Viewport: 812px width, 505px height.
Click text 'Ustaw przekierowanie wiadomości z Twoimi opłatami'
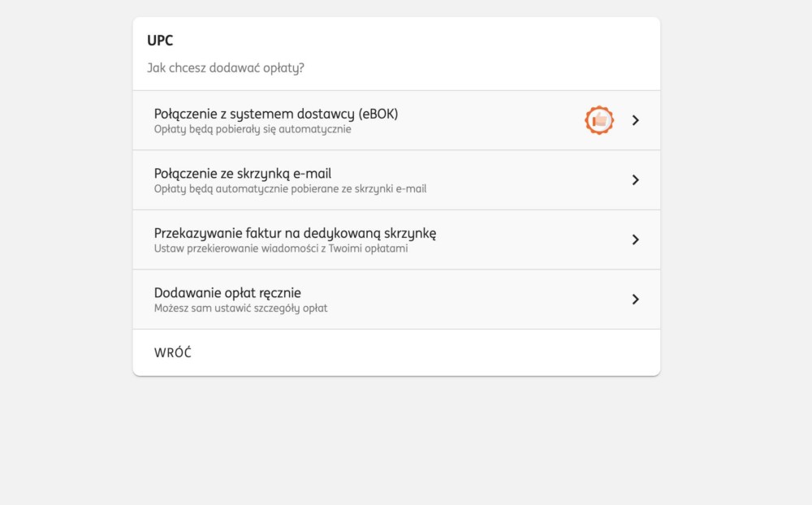click(x=281, y=248)
